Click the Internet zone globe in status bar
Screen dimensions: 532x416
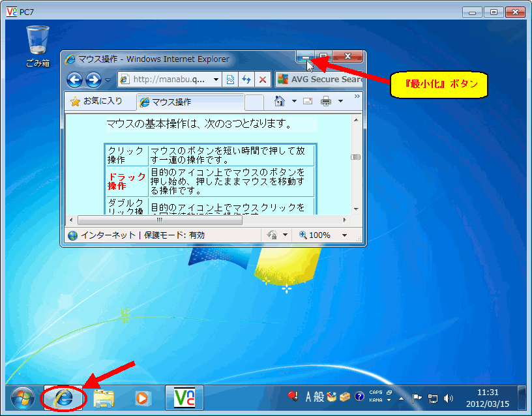coord(72,235)
